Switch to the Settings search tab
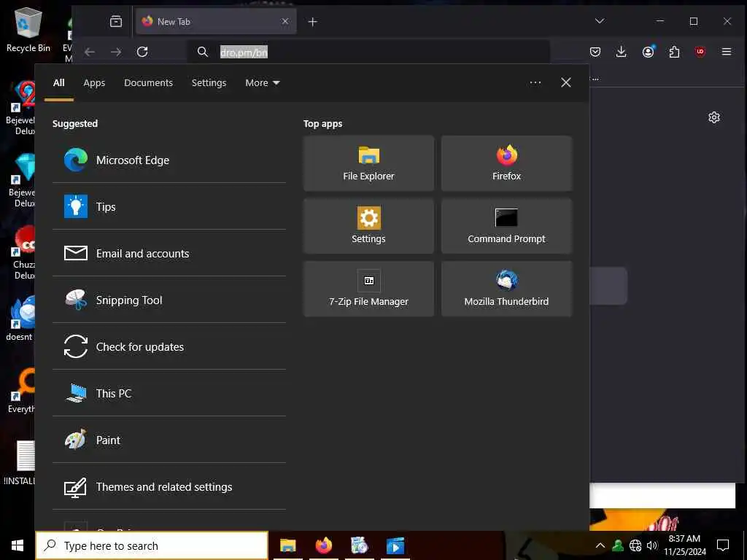The image size is (747, 560). tap(209, 83)
